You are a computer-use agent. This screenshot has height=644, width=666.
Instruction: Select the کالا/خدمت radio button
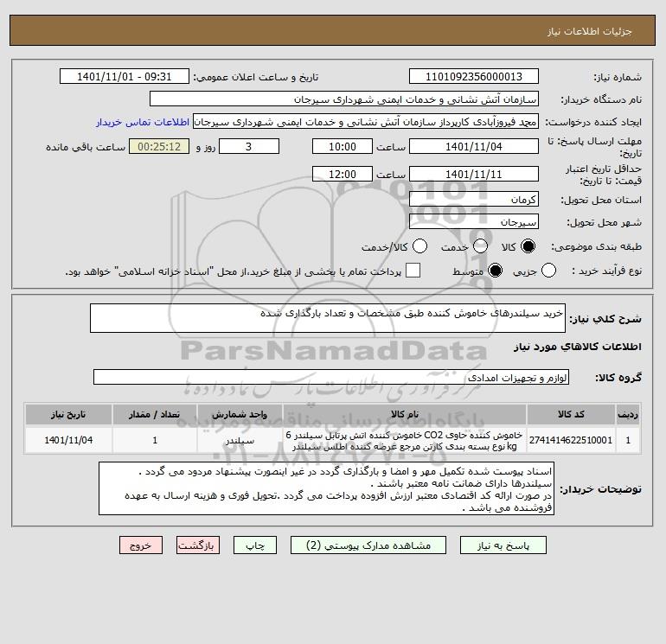[419, 246]
